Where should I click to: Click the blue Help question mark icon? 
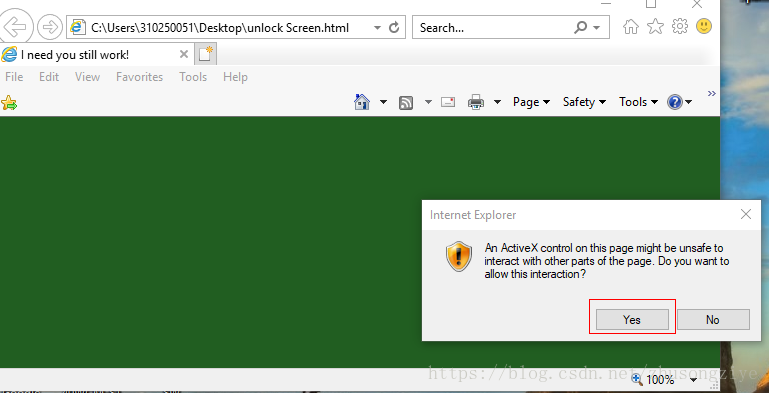pyautogui.click(x=675, y=102)
